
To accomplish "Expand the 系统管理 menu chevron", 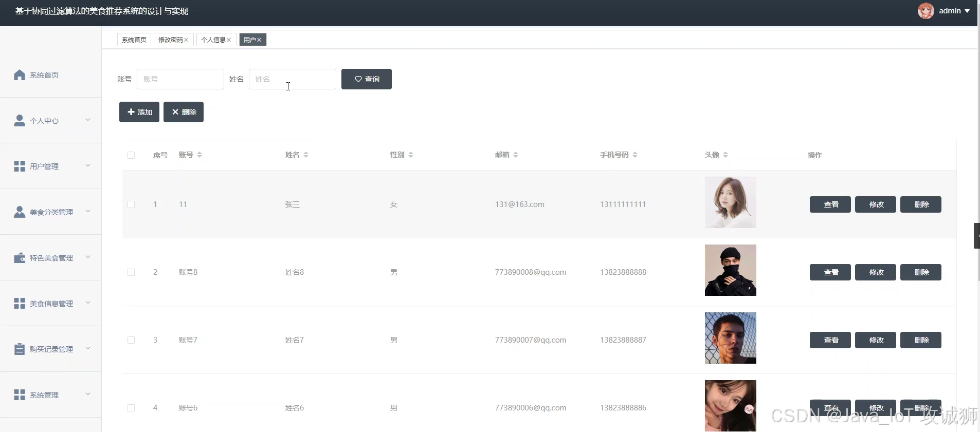I will (x=88, y=394).
